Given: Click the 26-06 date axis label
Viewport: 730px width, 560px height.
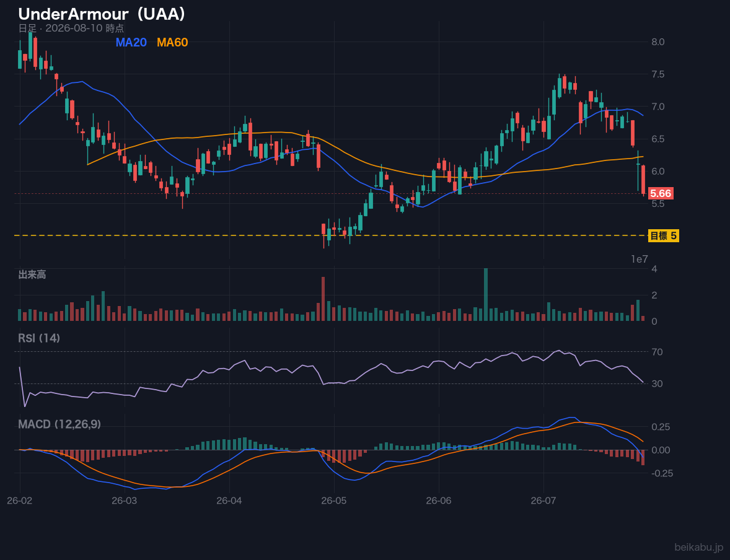Looking at the screenshot, I should pos(439,501).
